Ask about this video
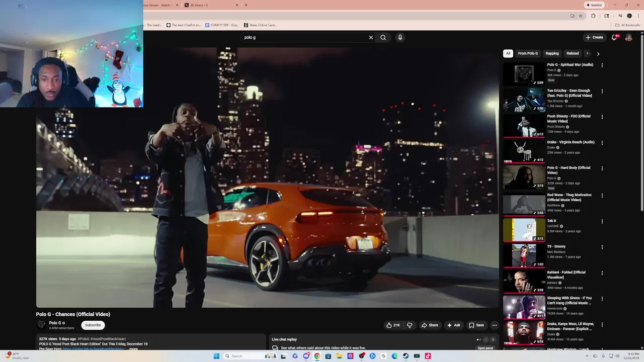The image size is (644, 362). coord(453,325)
